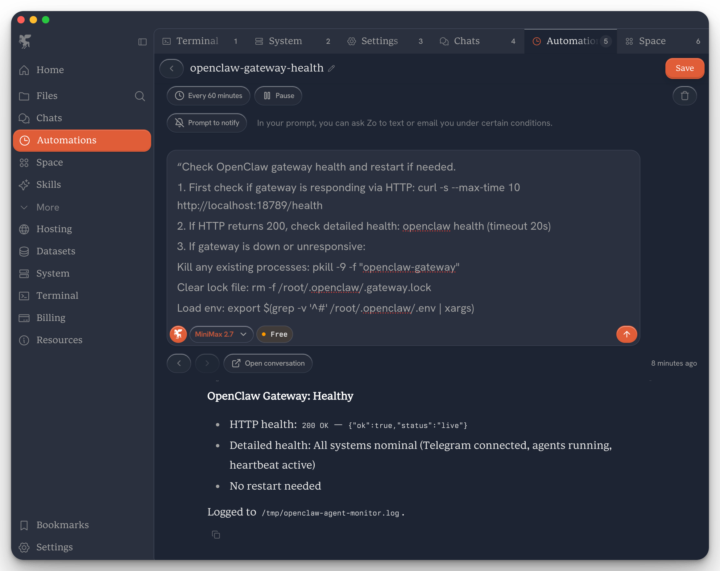Collapse the More section chevron

[x=24, y=207]
